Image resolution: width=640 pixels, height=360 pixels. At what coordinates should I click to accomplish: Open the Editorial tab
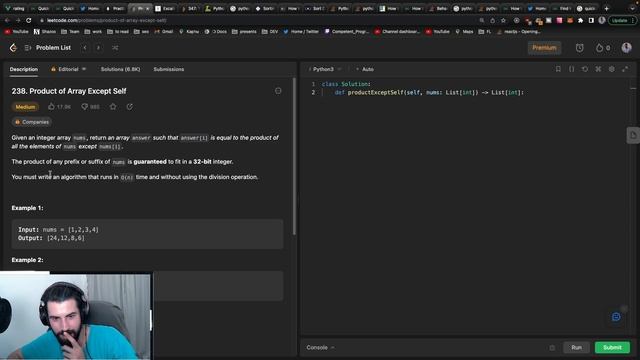pos(68,69)
